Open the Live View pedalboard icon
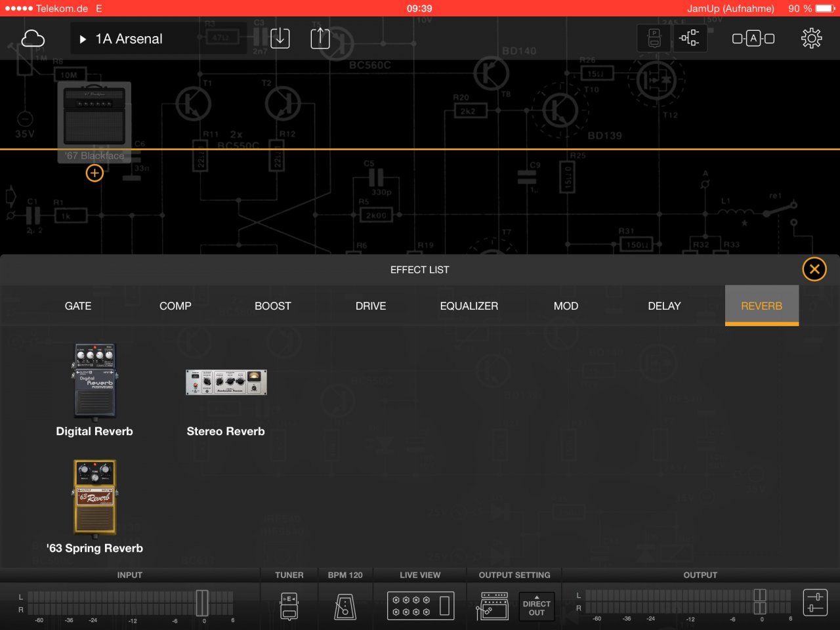This screenshot has width=840, height=630. (420, 606)
